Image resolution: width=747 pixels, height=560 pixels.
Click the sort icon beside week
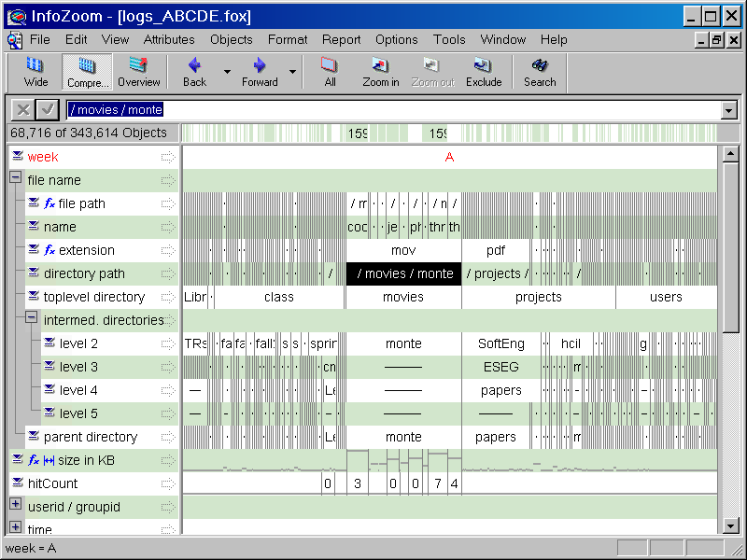(x=18, y=155)
